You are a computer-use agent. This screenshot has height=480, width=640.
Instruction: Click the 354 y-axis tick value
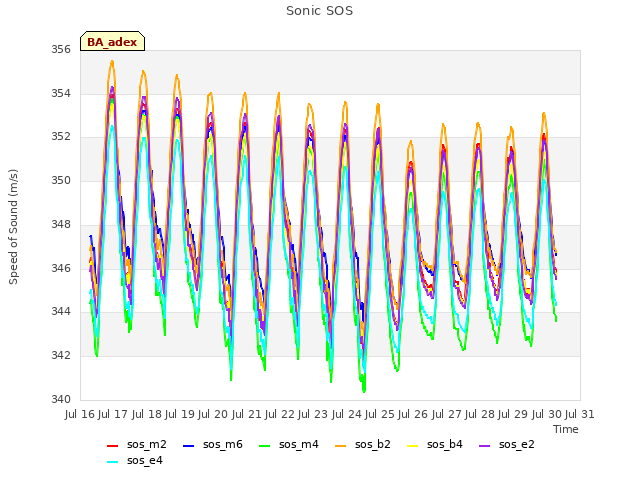61,93
